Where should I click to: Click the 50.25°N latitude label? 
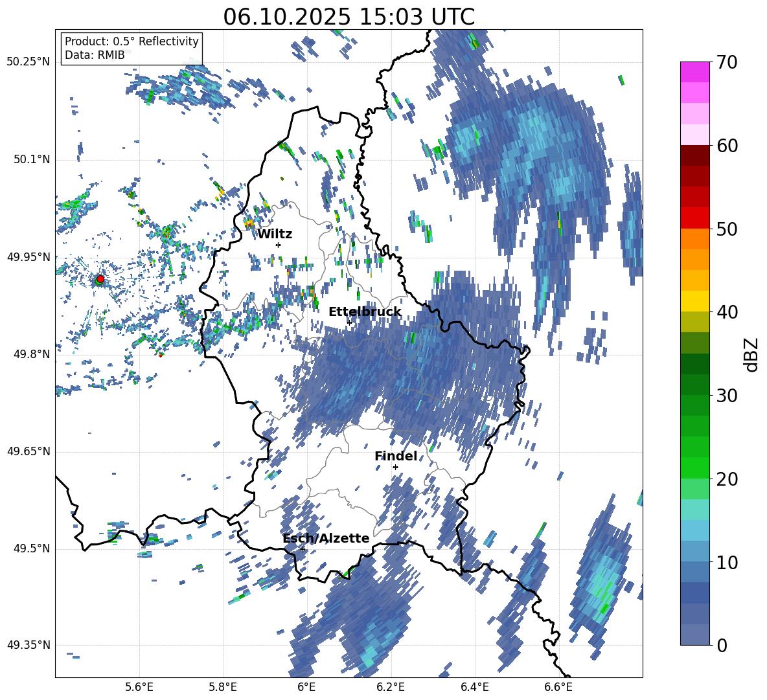pos(29,62)
